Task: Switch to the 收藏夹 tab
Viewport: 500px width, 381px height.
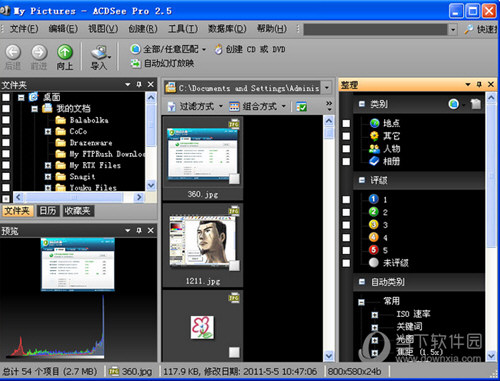Action: point(77,211)
